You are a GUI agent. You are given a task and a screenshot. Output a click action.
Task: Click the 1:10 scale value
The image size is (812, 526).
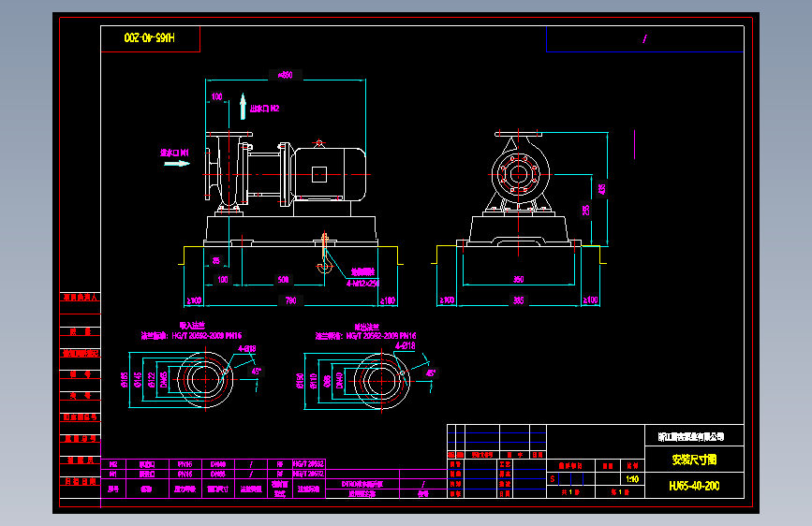coord(632,479)
